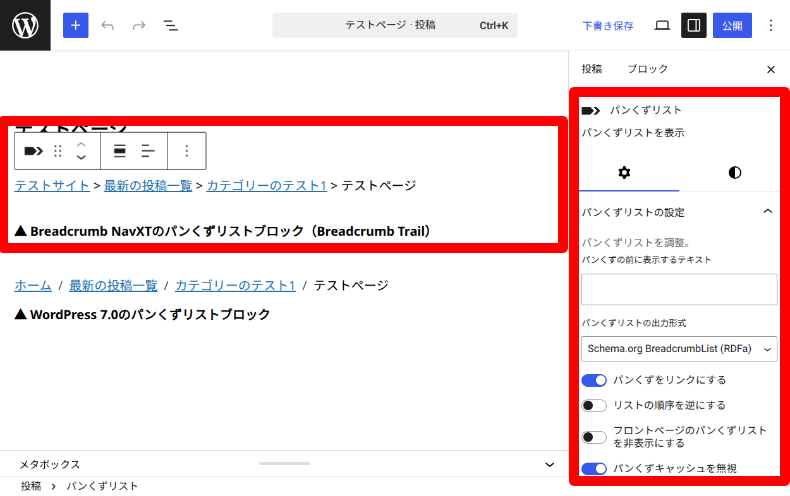This screenshot has width=790, height=496.
Task: Redo the last change
Action: tap(139, 25)
